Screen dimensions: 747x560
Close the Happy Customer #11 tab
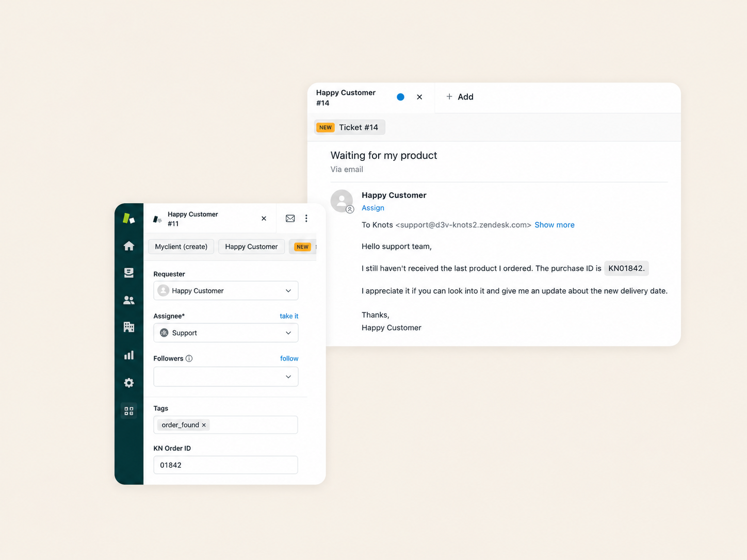264,219
